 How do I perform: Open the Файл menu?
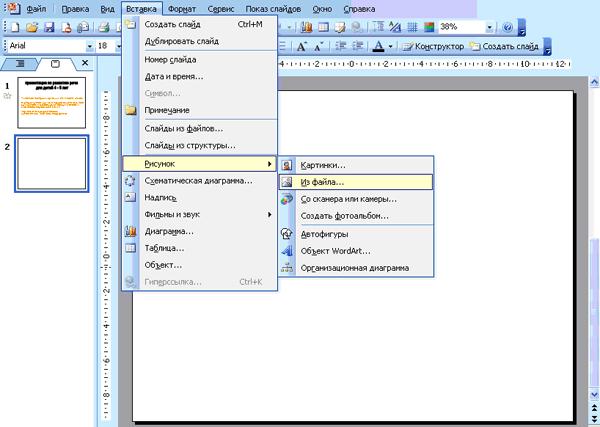point(36,9)
